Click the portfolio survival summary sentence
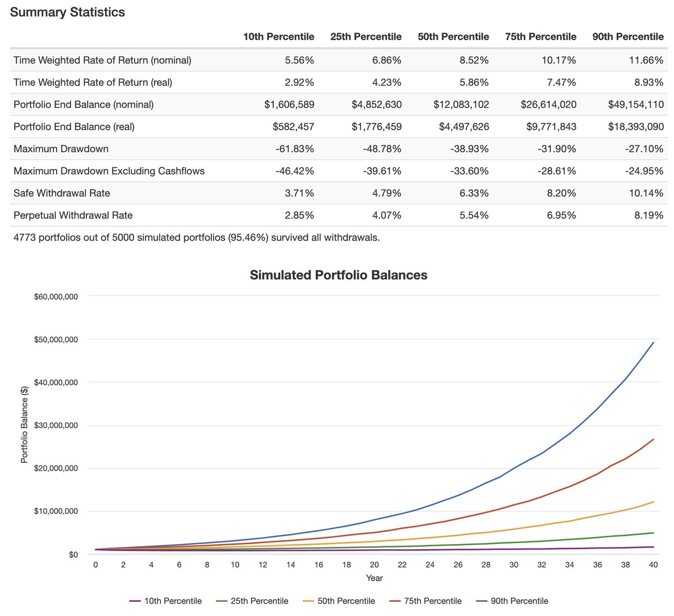The image size is (674, 616). tap(197, 238)
